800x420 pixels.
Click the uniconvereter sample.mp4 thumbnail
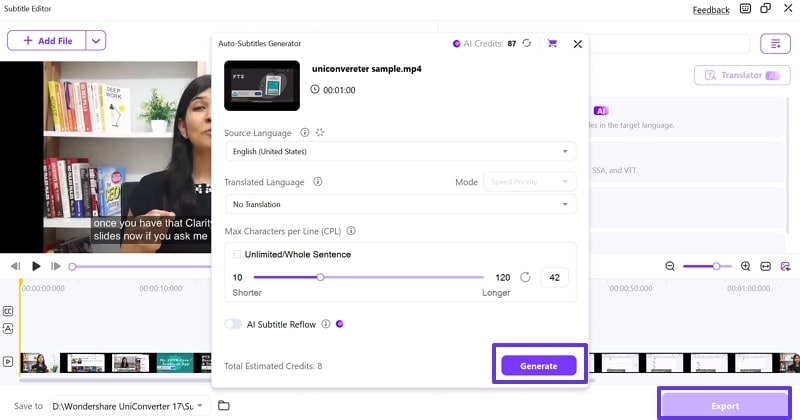click(262, 85)
